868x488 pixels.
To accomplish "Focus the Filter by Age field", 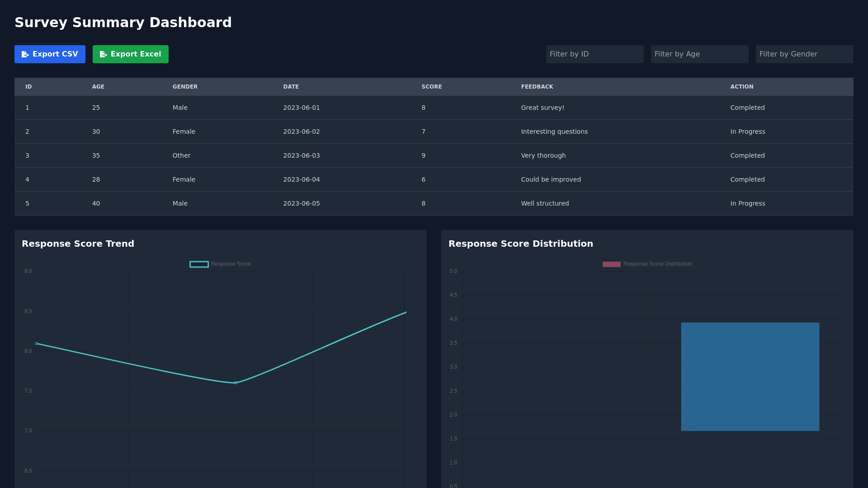I will pos(699,54).
